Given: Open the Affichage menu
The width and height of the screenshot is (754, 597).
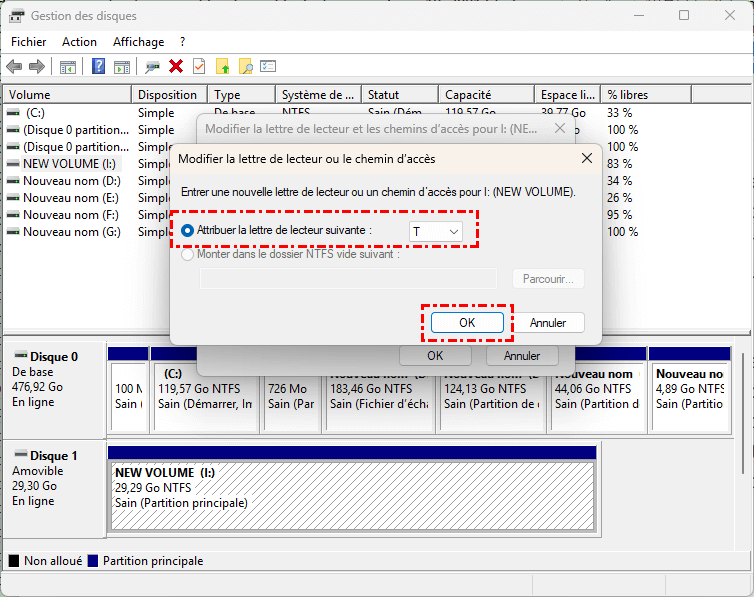Looking at the screenshot, I should (138, 42).
